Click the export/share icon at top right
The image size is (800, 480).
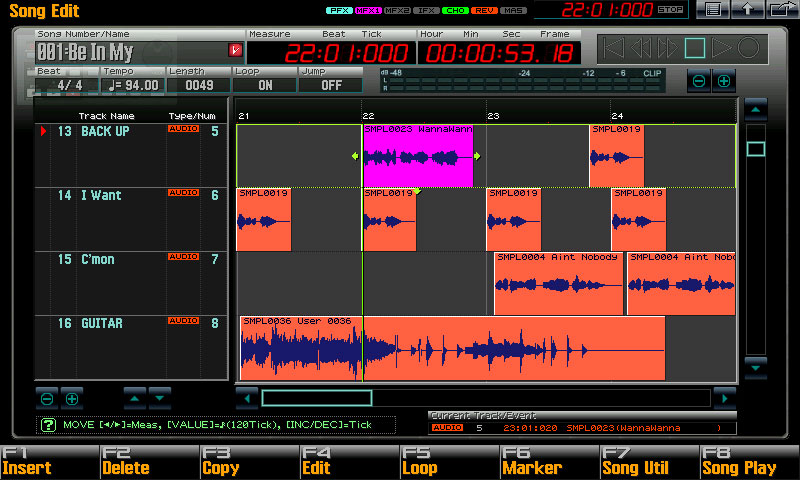pos(782,9)
